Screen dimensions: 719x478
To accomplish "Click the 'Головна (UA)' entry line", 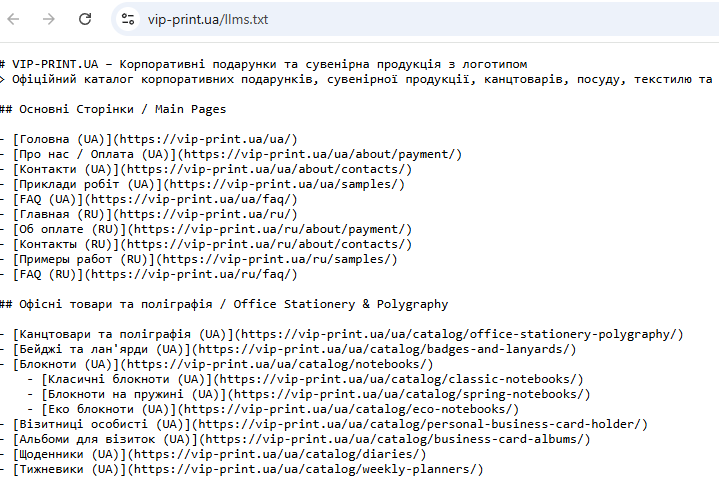I will pyautogui.click(x=149, y=139).
